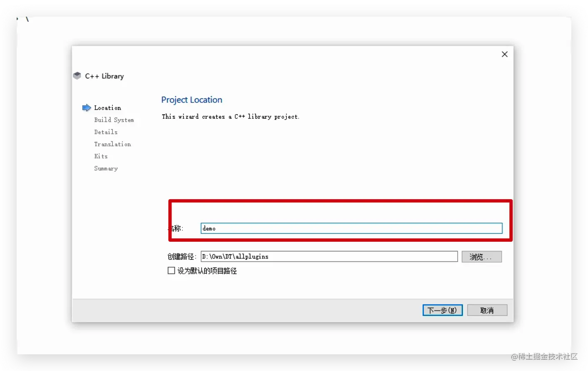588x371 pixels.
Task: Select the Translation wizard step
Action: click(x=112, y=144)
